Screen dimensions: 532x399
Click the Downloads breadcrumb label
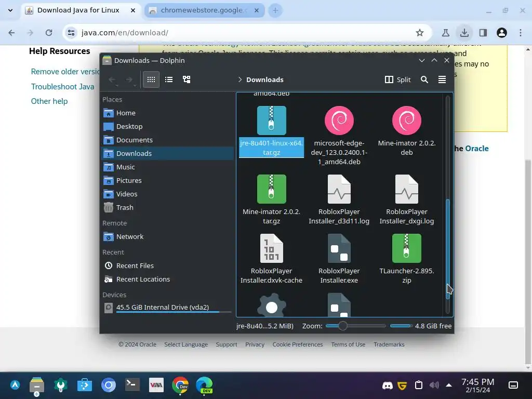click(x=264, y=79)
